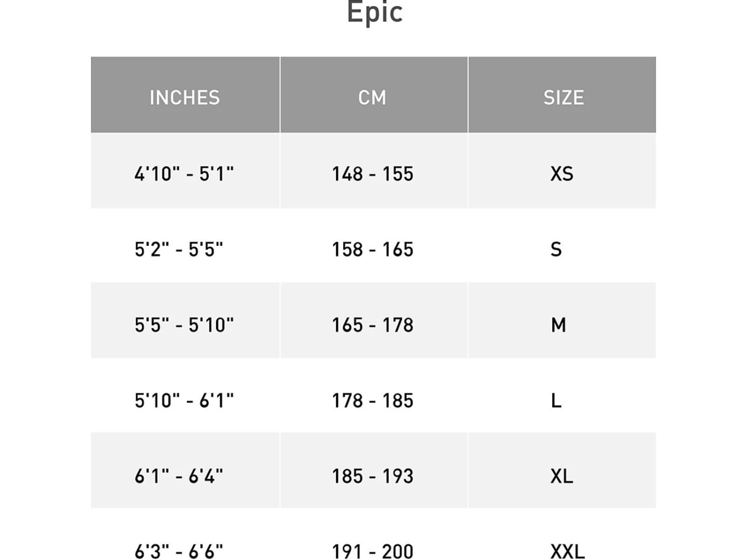Screen dimensions: 747x560
Task: Click the 158 - 165 cm cell
Action: 373,249
